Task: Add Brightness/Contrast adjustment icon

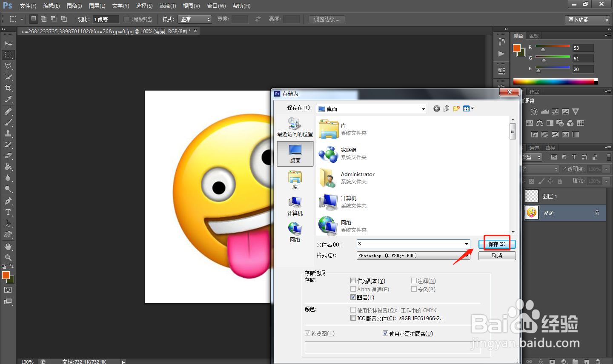Action: [534, 112]
